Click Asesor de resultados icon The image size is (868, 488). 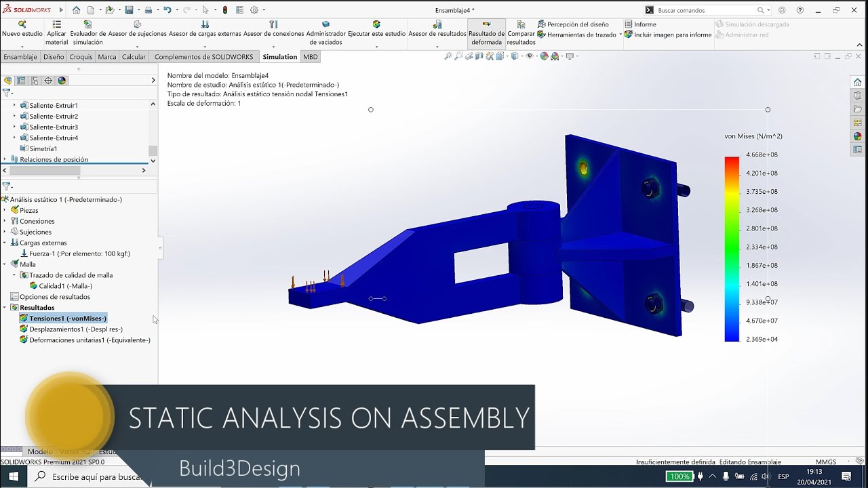click(x=437, y=24)
